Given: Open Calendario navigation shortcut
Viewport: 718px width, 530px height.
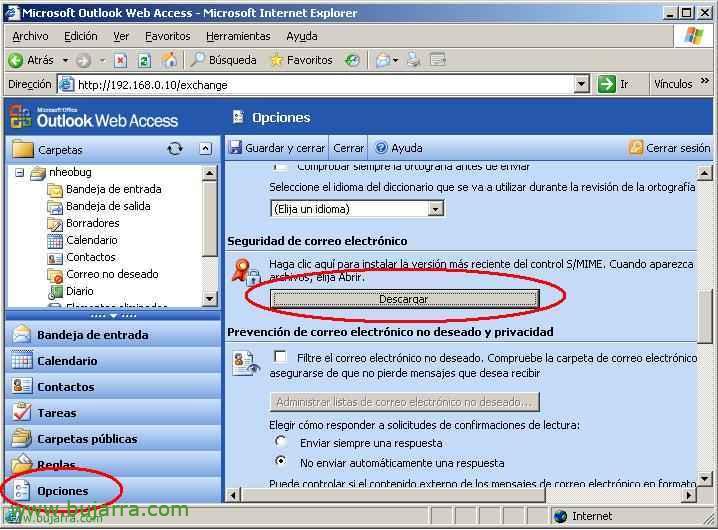Looking at the screenshot, I should pos(113,361).
